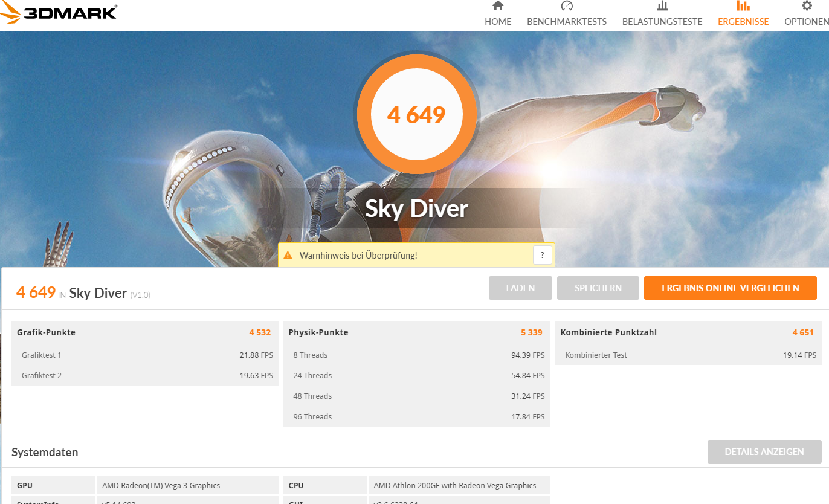Click the LADEN button
Image resolution: width=829 pixels, height=504 pixels.
pyautogui.click(x=520, y=288)
